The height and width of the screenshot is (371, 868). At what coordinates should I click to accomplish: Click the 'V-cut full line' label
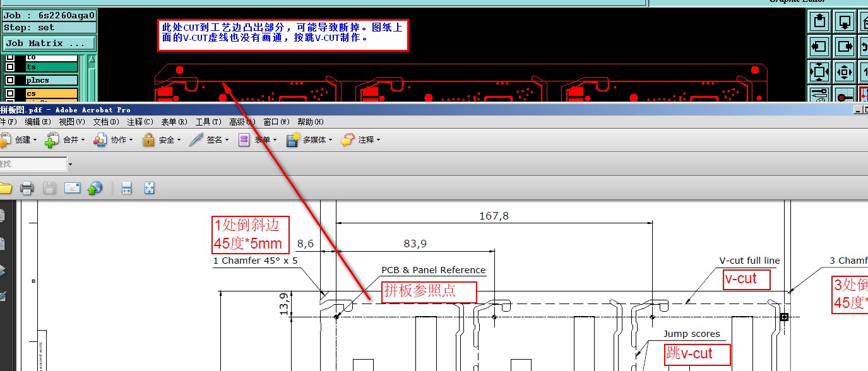pyautogui.click(x=749, y=261)
